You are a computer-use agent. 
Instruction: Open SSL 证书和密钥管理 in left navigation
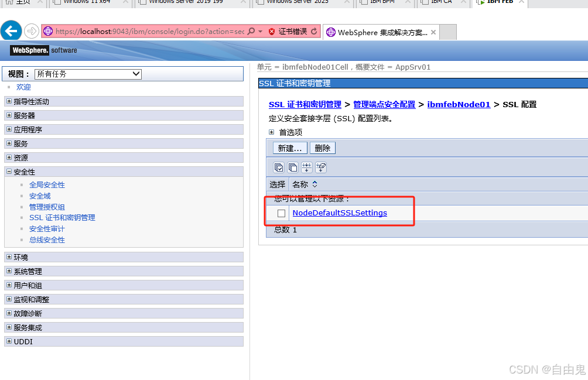coord(62,217)
